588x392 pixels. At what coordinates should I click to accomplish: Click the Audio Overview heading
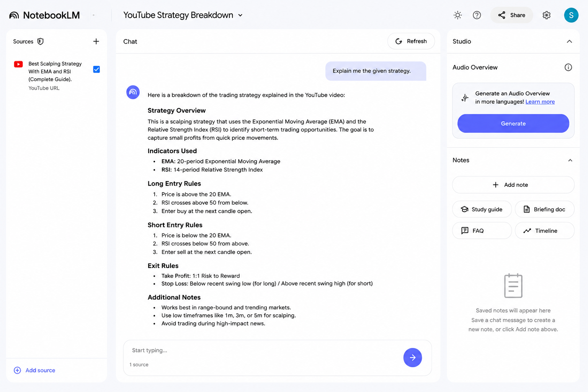pyautogui.click(x=475, y=67)
